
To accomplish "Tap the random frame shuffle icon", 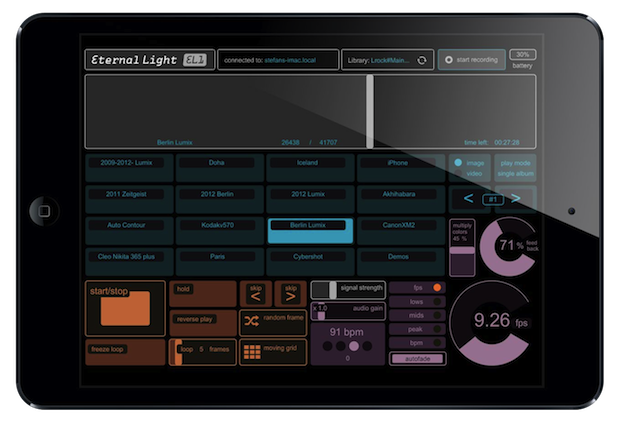I will tap(251, 321).
